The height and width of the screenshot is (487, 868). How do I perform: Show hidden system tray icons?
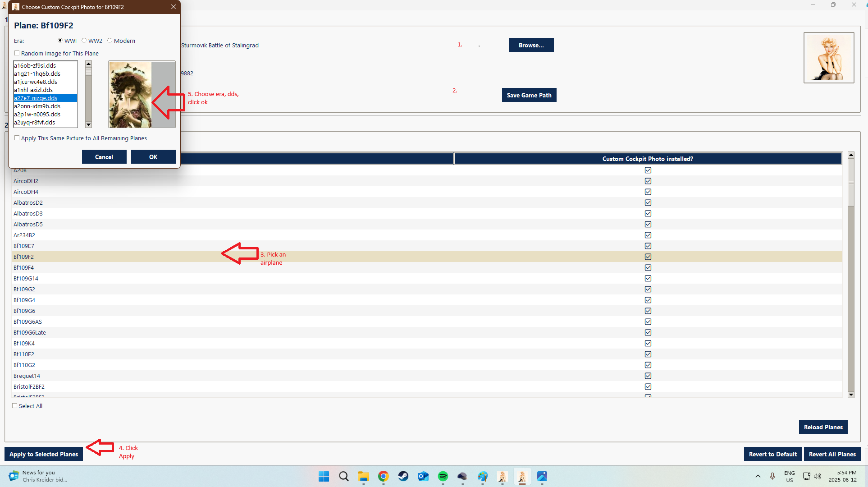[x=758, y=476]
